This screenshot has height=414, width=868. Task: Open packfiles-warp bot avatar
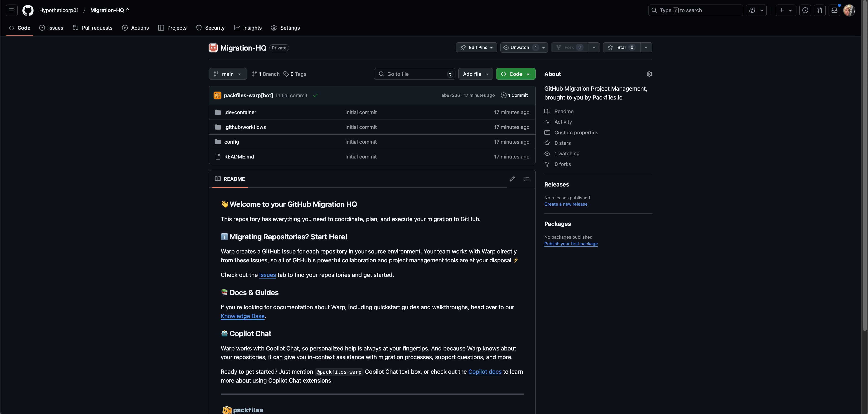pos(217,96)
